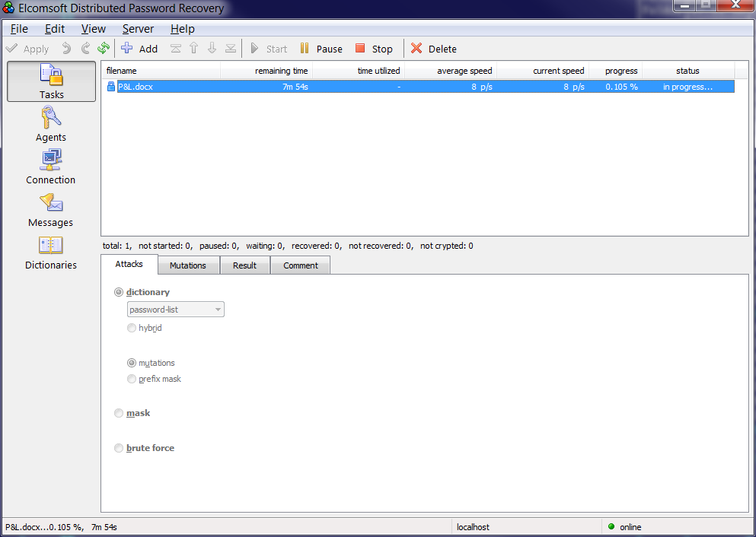756x537 pixels.
Task: Expand the password-list dictionary dropdown
Action: point(176,310)
